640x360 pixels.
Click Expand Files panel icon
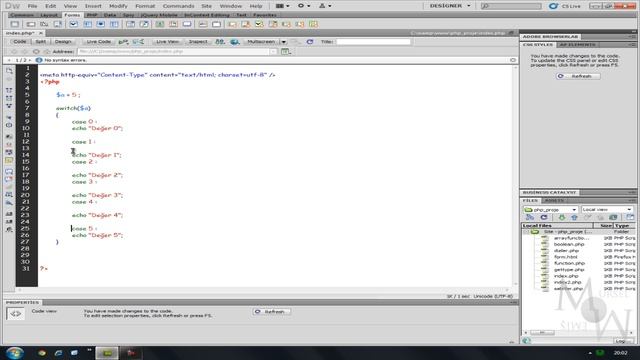click(x=630, y=218)
